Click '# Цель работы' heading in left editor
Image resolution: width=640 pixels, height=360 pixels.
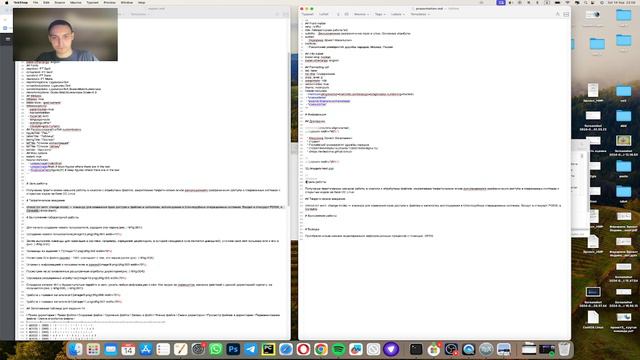pos(37,184)
